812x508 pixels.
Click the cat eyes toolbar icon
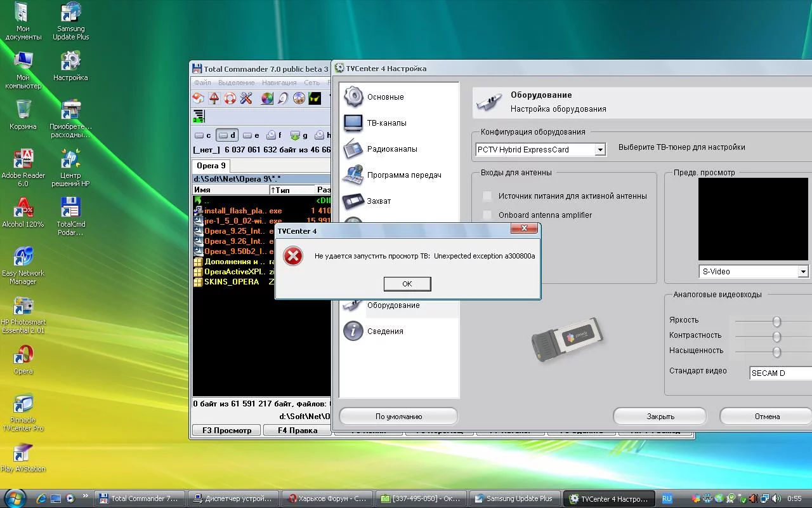(315, 98)
